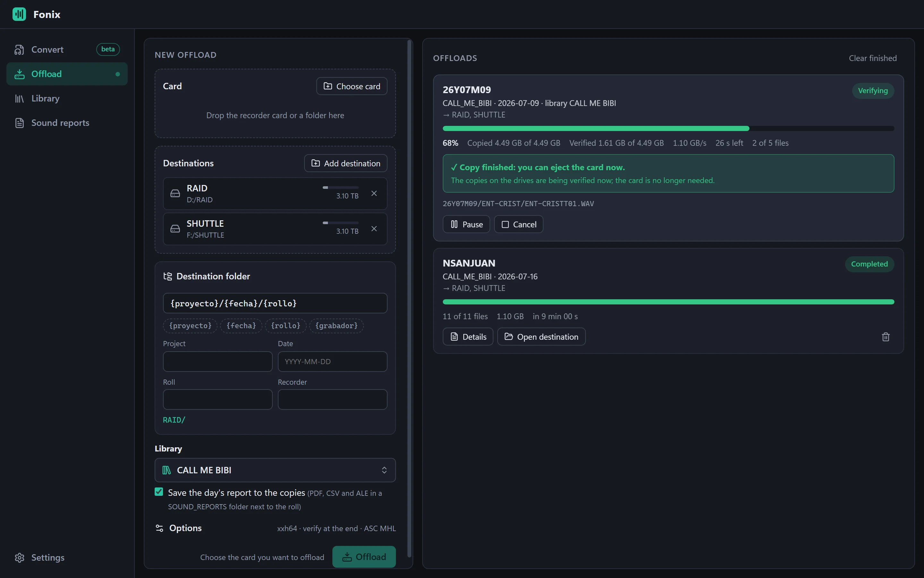Screen dimensions: 924x578
Task: Open Sound reports
Action: pyautogui.click(x=67, y=123)
